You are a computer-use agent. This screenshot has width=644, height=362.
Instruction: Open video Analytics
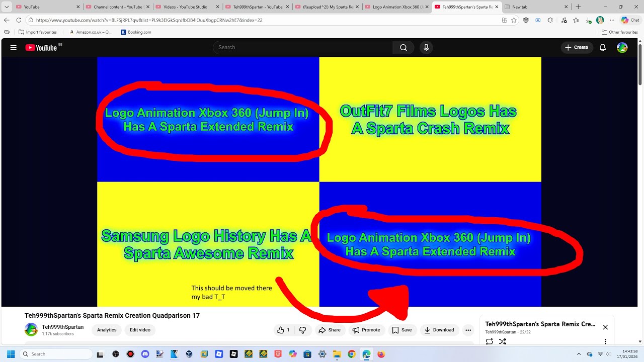pyautogui.click(x=107, y=330)
